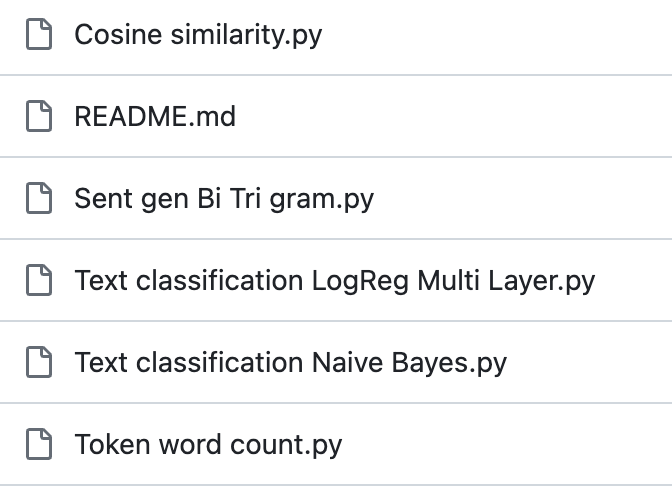Click blank area right of LogReg Multi Layer.py name
Screen dimensions: 672x494
[634, 280]
